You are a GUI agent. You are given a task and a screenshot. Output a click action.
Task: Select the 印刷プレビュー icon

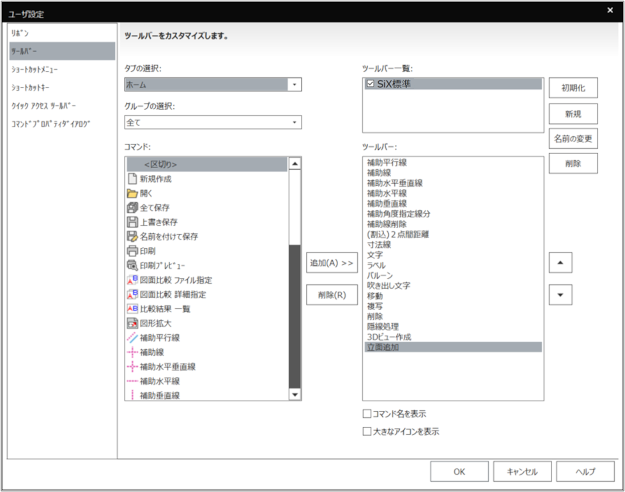(131, 266)
